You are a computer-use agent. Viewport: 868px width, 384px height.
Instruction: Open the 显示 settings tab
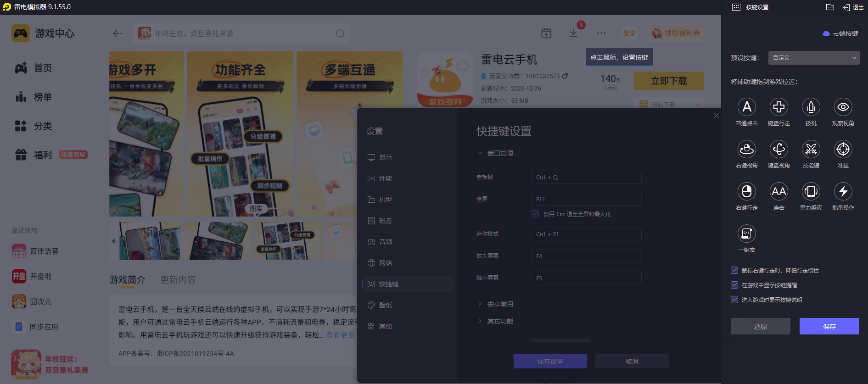408,157
